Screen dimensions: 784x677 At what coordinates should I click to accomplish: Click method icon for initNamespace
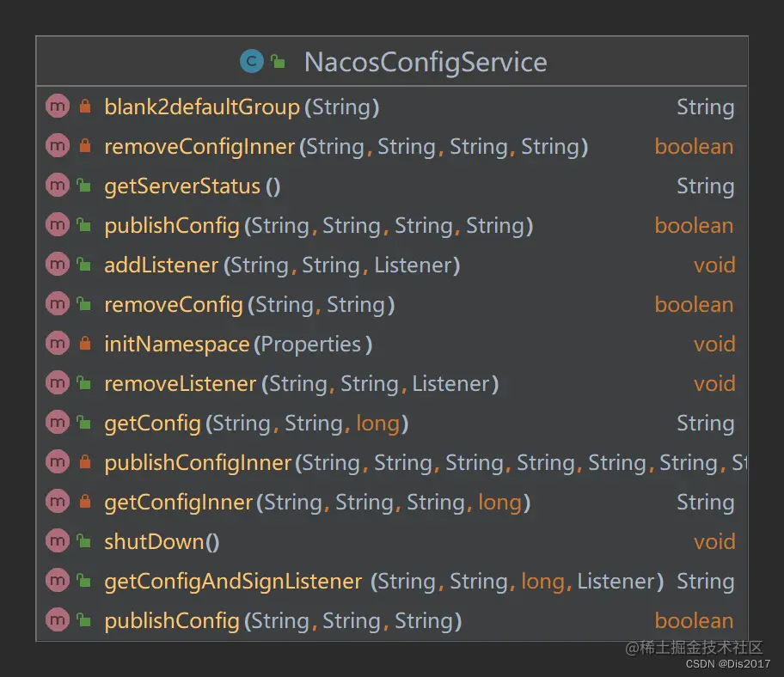tap(58, 344)
